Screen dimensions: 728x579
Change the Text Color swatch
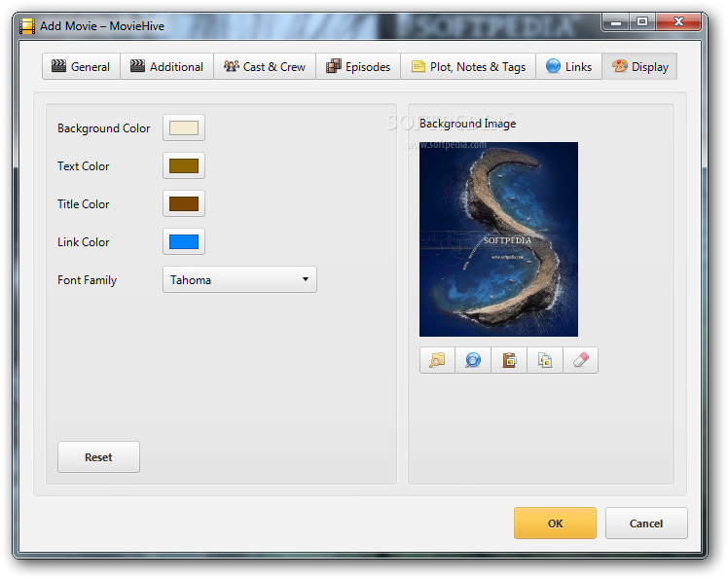point(184,165)
